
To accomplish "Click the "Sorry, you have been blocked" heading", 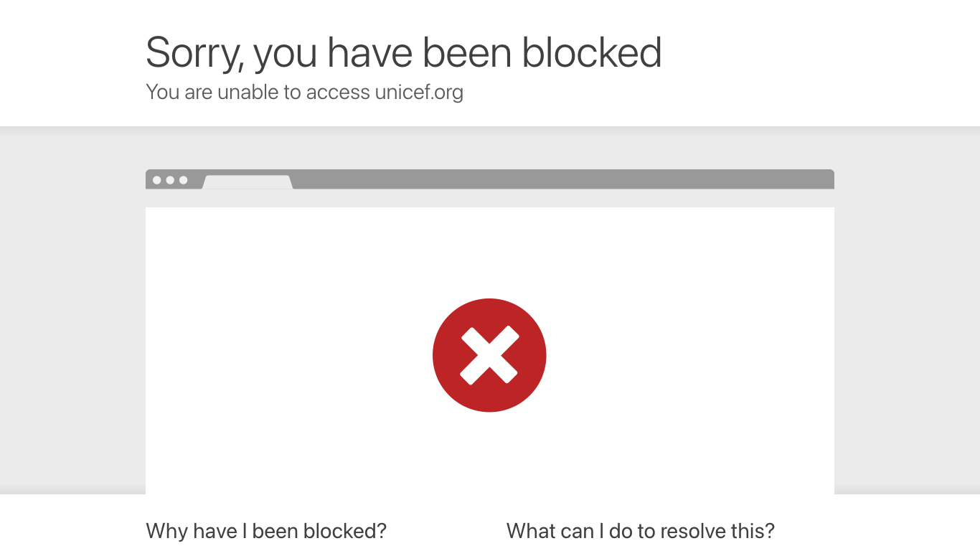I will (404, 52).
